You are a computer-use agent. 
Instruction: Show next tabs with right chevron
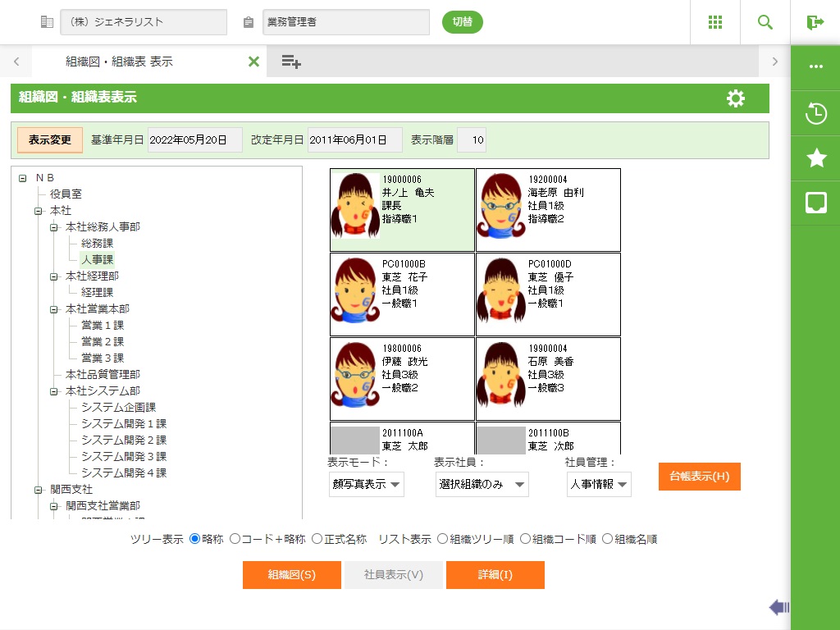point(774,62)
